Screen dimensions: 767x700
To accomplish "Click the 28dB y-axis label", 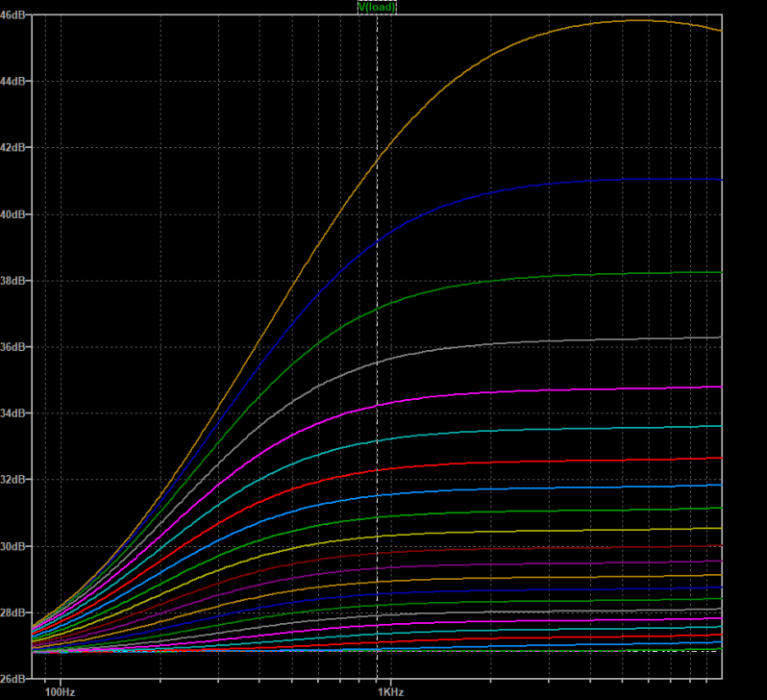I will (15, 612).
